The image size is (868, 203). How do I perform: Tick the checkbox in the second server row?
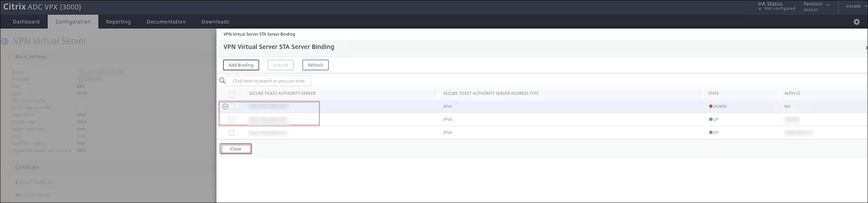click(x=231, y=119)
